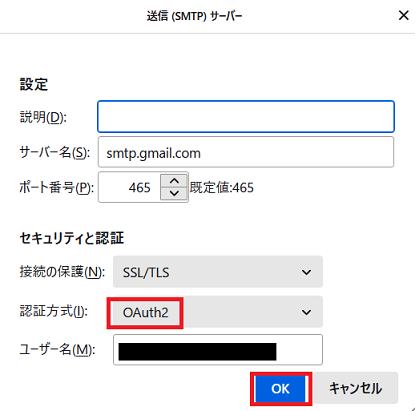Click the サーバー名(S): label
The height and width of the screenshot is (411, 415).
tap(55, 153)
